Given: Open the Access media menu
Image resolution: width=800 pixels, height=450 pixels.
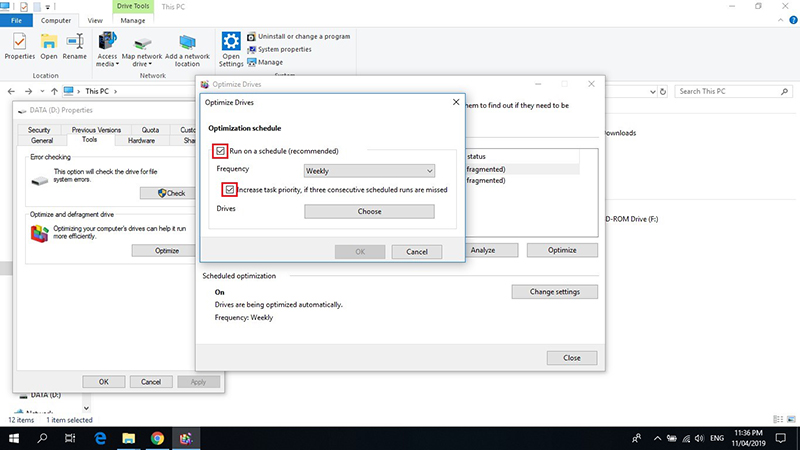Looking at the screenshot, I should 107,49.
